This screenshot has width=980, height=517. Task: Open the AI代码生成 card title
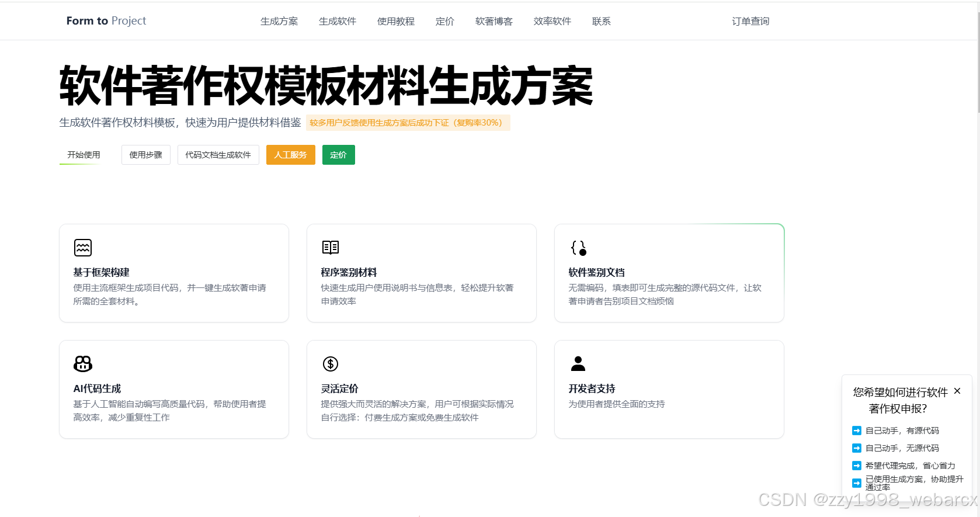pos(97,388)
